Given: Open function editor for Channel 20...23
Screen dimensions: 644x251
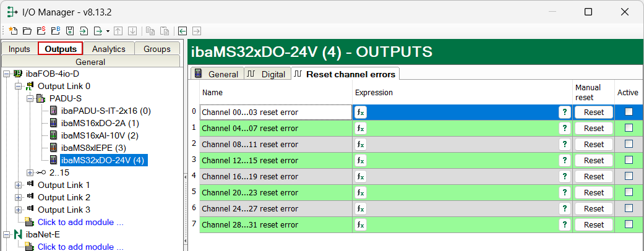Looking at the screenshot, I should click(x=361, y=192).
